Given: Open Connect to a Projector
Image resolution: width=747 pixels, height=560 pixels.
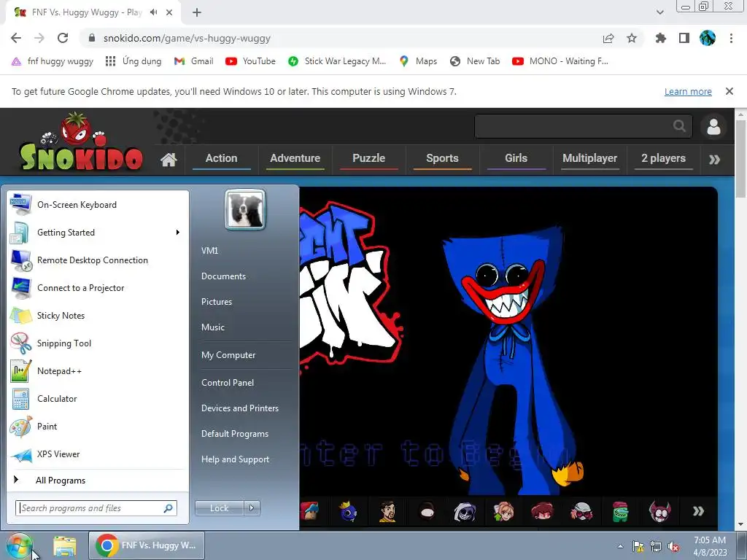Looking at the screenshot, I should point(98,287).
